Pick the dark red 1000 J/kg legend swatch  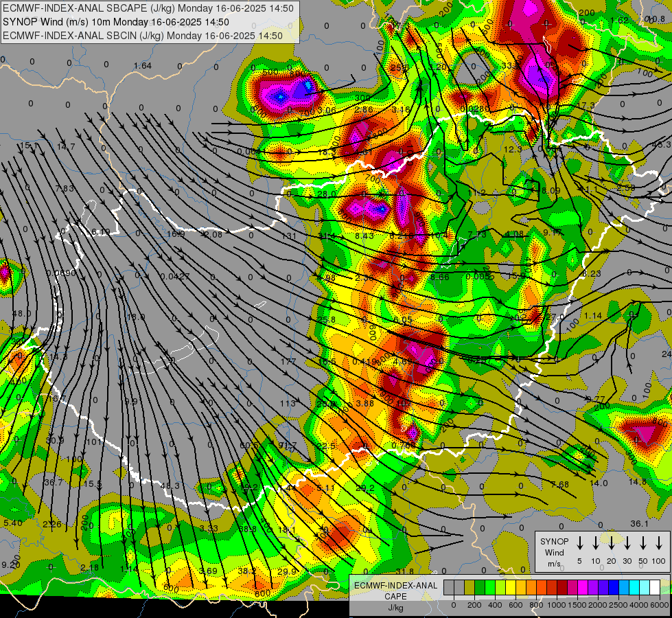pyautogui.click(x=563, y=587)
